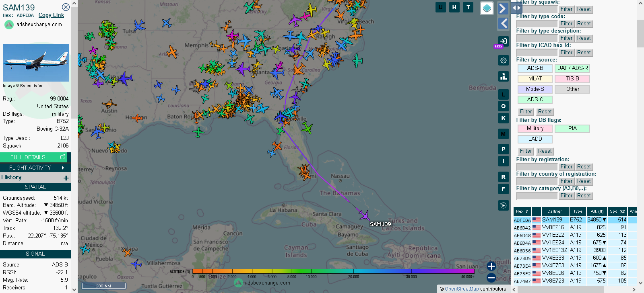Click the left-pointing arrow map button
This screenshot has height=293, width=644.
pos(503,23)
